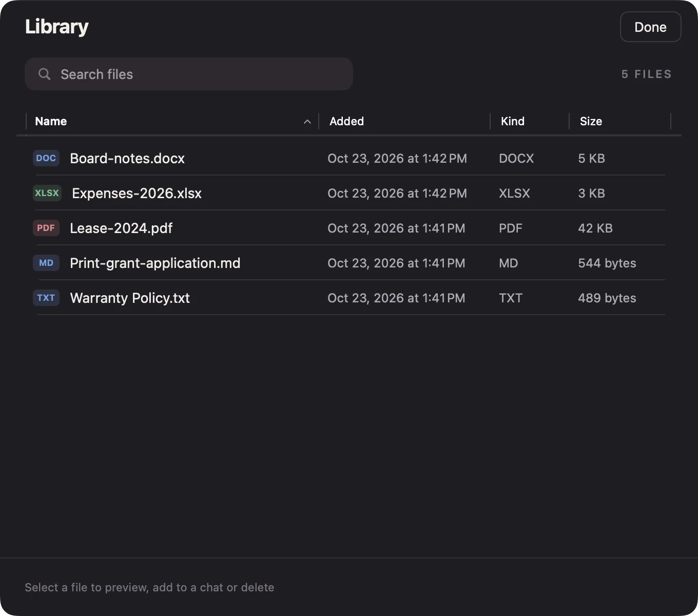698x616 pixels.
Task: Click the added date of Board-notes.docx
Action: point(397,158)
